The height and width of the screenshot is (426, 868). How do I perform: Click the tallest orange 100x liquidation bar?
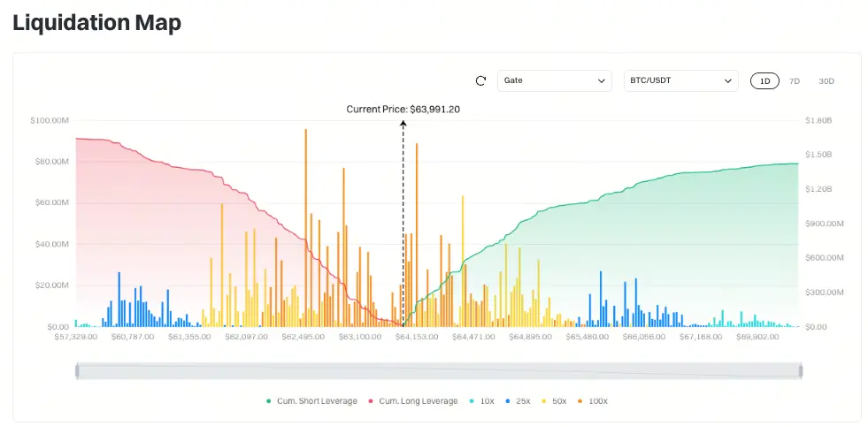(305, 228)
